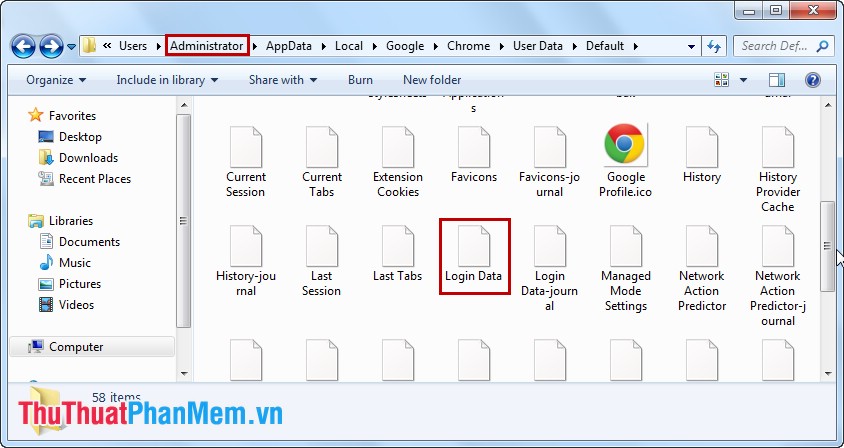Select User Data in the address path

(x=538, y=46)
